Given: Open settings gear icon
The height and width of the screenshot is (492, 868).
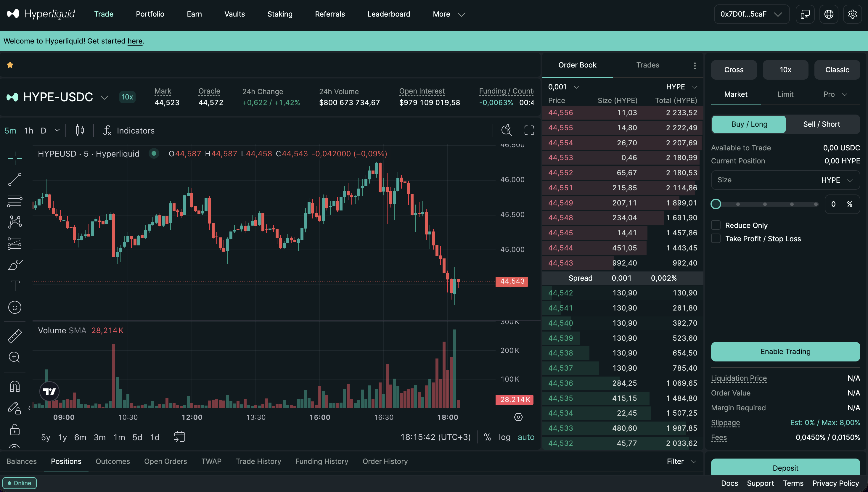Looking at the screenshot, I should coord(852,14).
